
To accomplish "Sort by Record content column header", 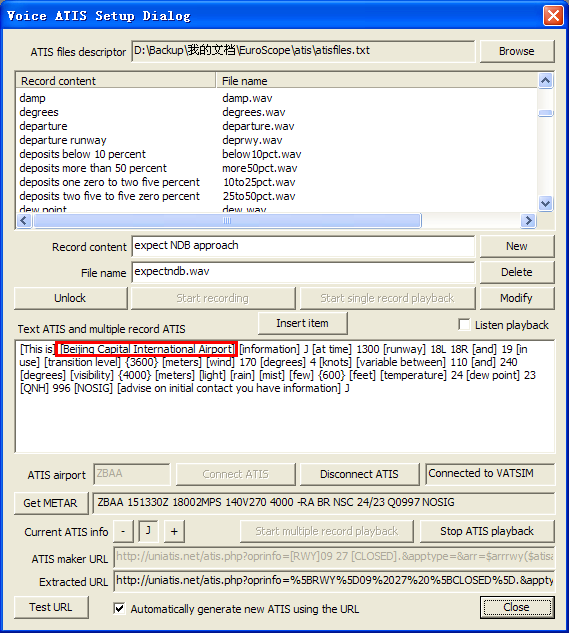I will 115,81.
